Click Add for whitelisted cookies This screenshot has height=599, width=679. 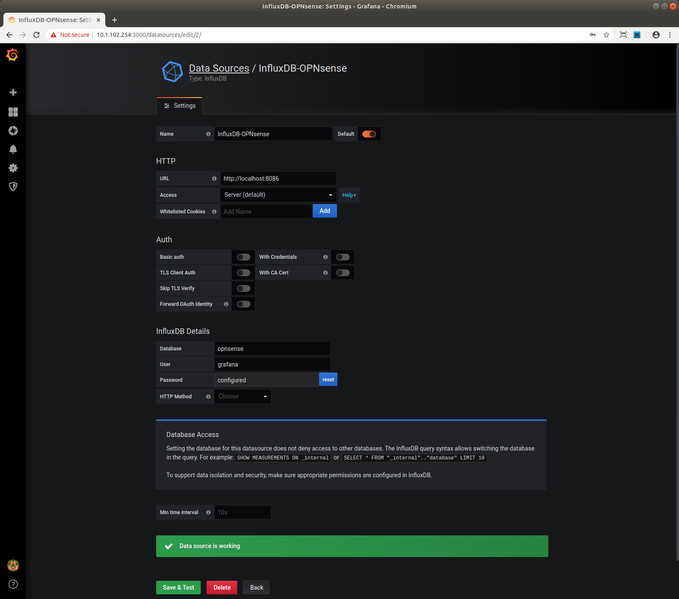pos(325,211)
